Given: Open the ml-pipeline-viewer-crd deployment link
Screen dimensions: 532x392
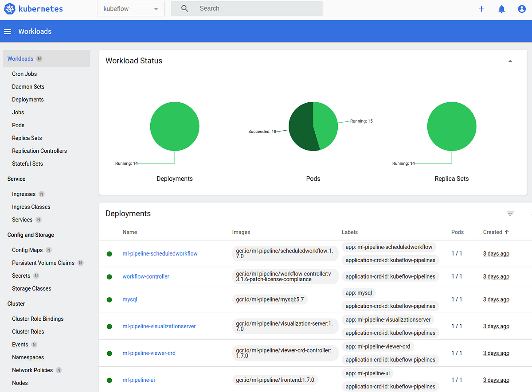Looking at the screenshot, I should (x=149, y=353).
